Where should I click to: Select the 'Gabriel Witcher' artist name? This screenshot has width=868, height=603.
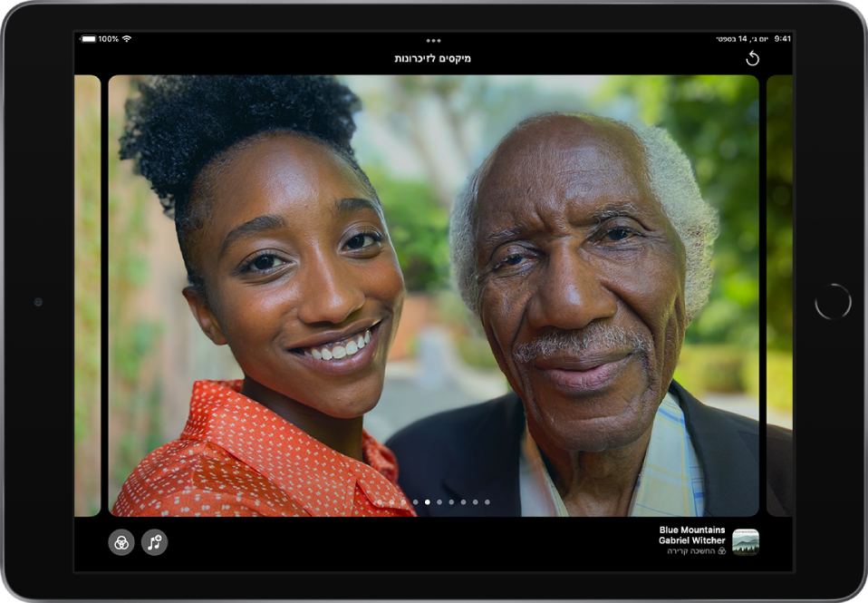point(692,540)
